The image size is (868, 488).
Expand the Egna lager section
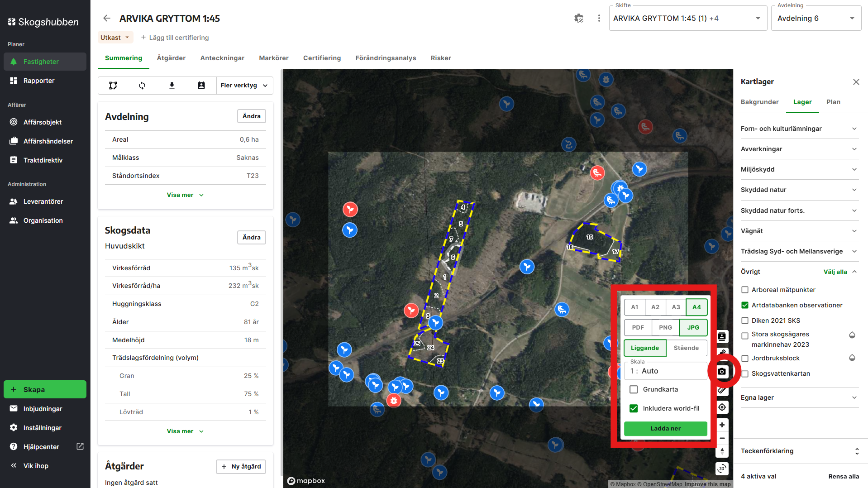[799, 397]
